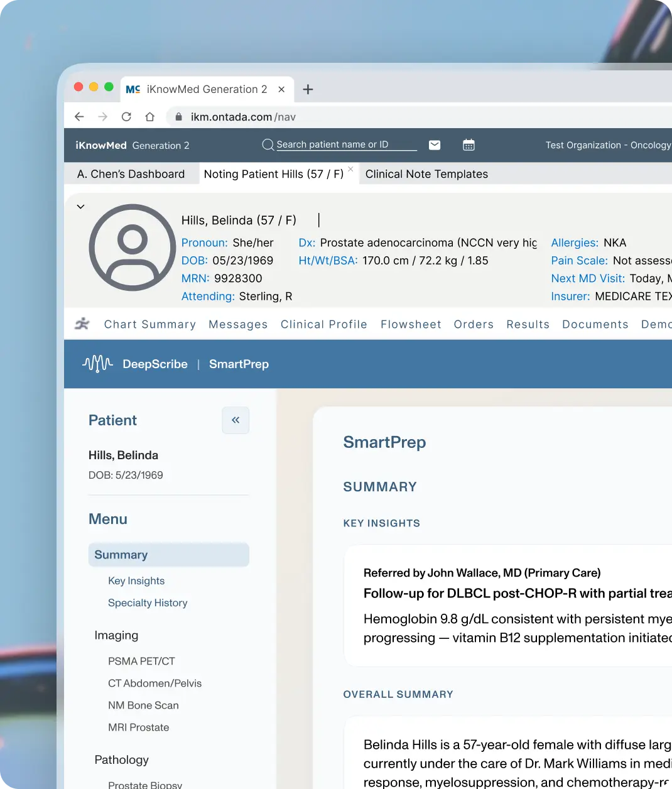This screenshot has height=789, width=672.
Task: Click sidebar text DOB: 5/23/1969
Action: [126, 476]
